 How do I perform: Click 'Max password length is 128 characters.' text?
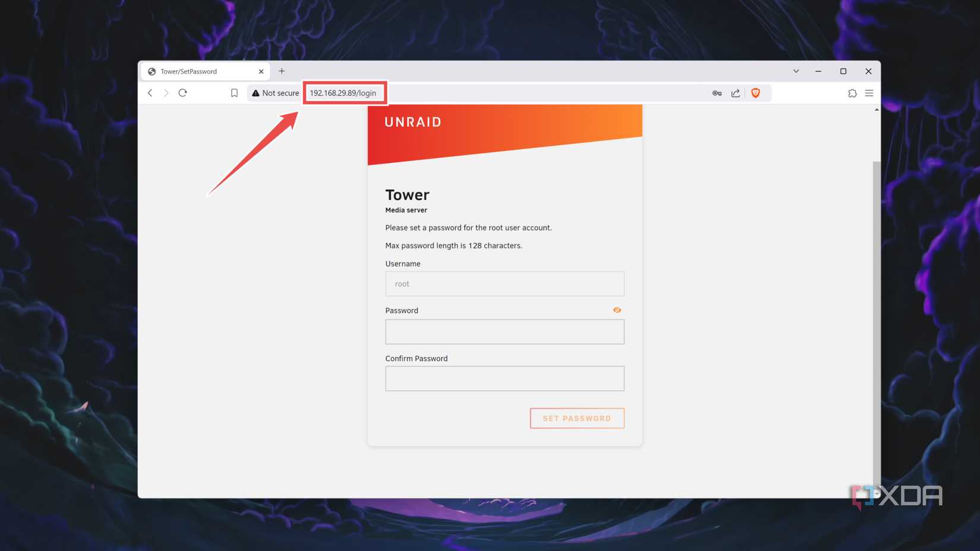[454, 246]
